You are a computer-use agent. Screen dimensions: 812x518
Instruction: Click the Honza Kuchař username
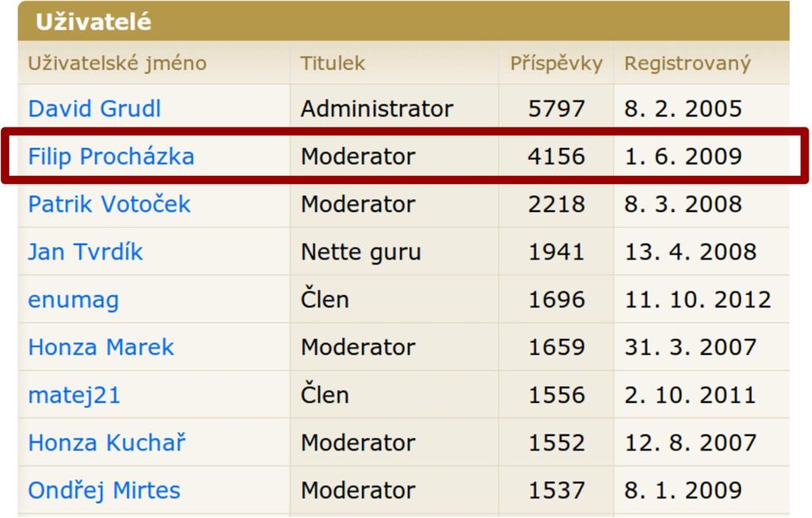(107, 443)
